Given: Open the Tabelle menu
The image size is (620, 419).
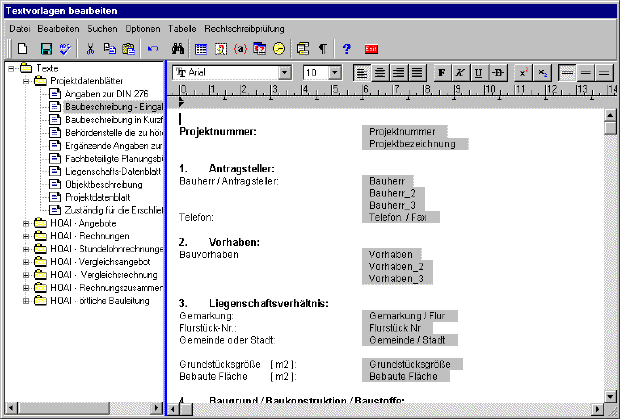Looking at the screenshot, I should [182, 28].
